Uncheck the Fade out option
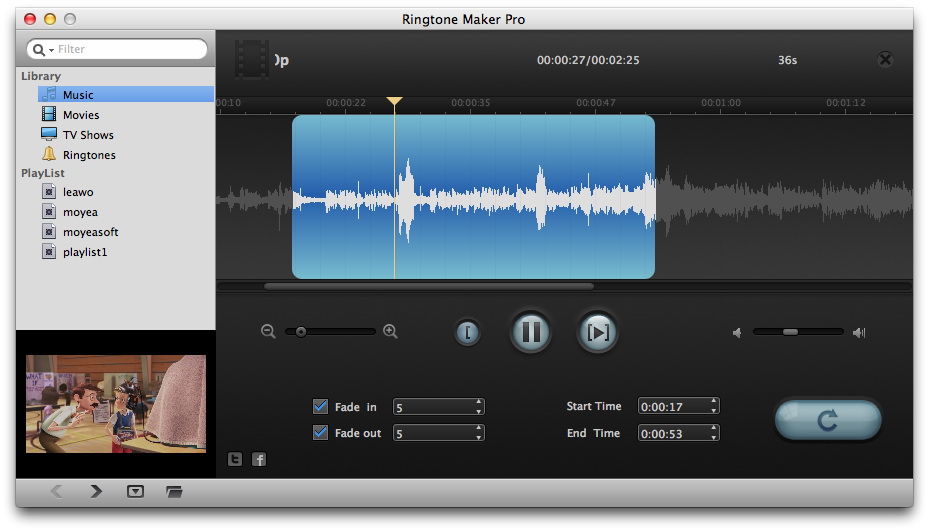Viewport: 929px width, 531px height. (320, 433)
